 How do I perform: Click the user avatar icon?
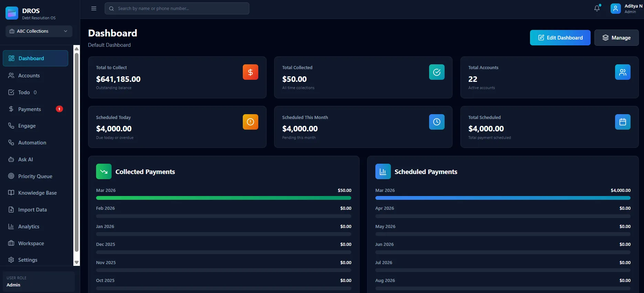tap(616, 9)
